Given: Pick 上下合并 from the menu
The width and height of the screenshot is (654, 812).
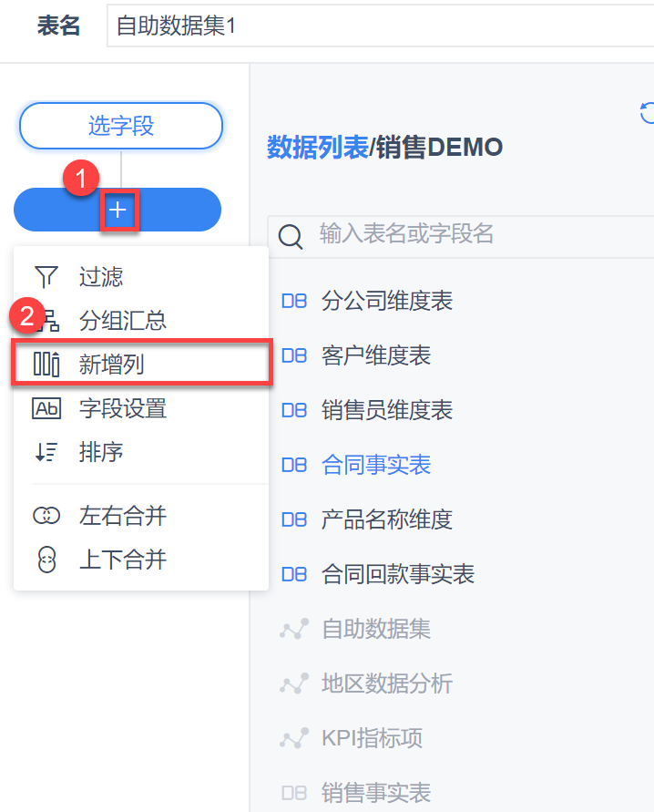Looking at the screenshot, I should [122, 560].
